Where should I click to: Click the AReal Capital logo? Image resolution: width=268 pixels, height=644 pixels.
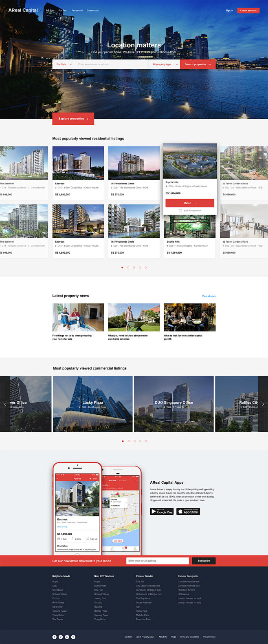(x=23, y=10)
